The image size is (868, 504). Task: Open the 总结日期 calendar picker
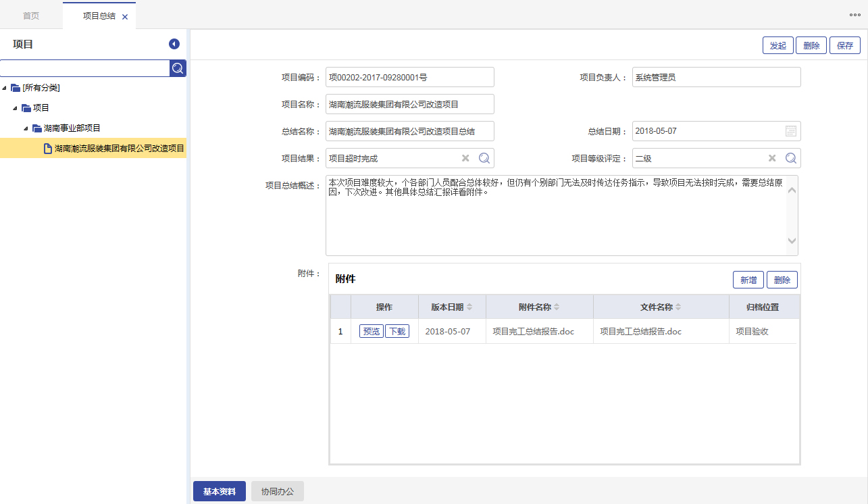point(791,131)
